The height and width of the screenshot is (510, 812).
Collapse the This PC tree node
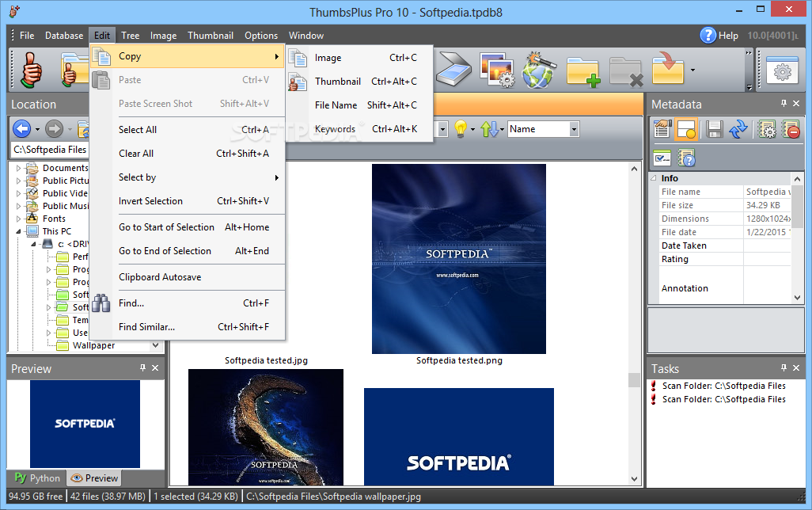click(19, 231)
